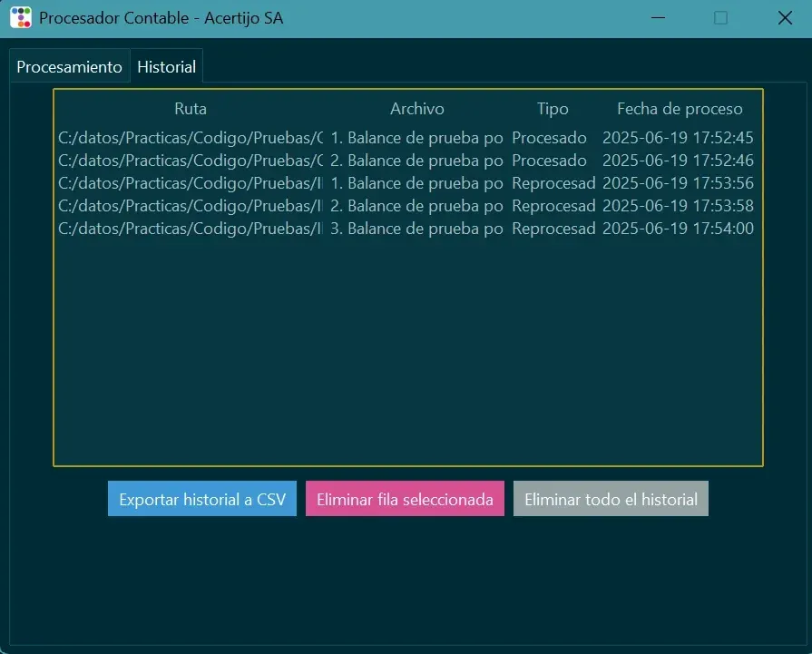Click the Fecha de proceso column header
Screen dimensions: 812x654
tap(680, 109)
